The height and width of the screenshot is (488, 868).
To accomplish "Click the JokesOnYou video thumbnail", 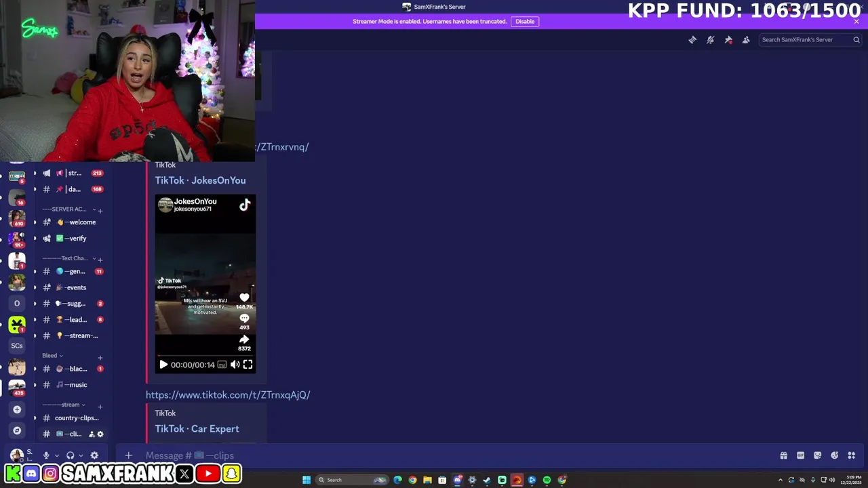I will click(x=205, y=284).
